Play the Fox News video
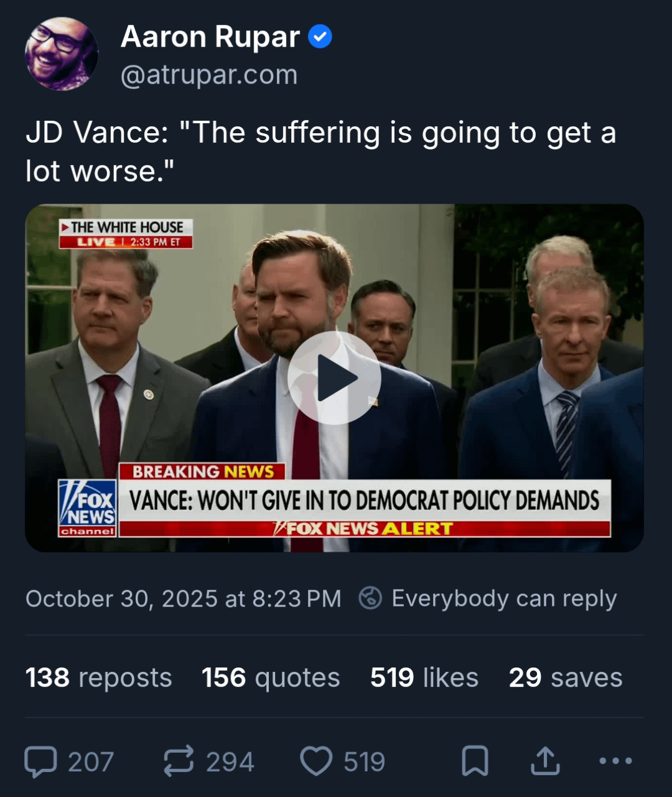 pos(334,377)
